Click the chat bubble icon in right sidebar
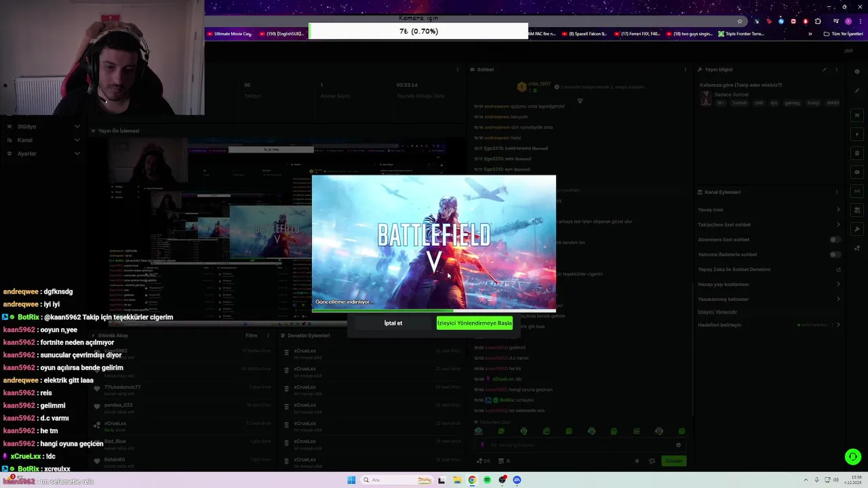The width and height of the screenshot is (868, 488). 857,172
